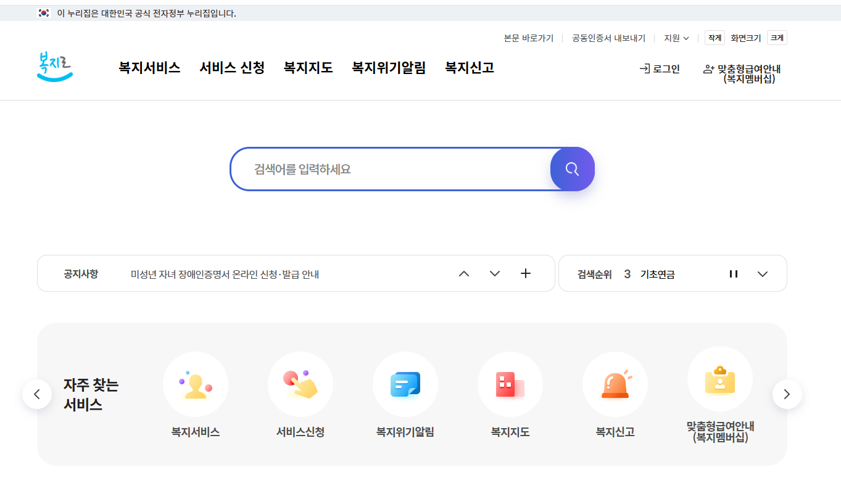Open more notices with plus icon
Screen dimensions: 841x504
click(x=526, y=273)
